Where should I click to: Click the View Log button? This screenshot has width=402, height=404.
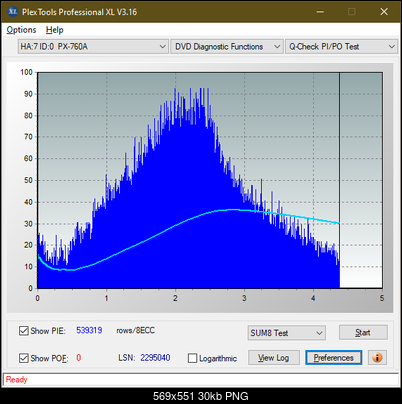tap(274, 358)
